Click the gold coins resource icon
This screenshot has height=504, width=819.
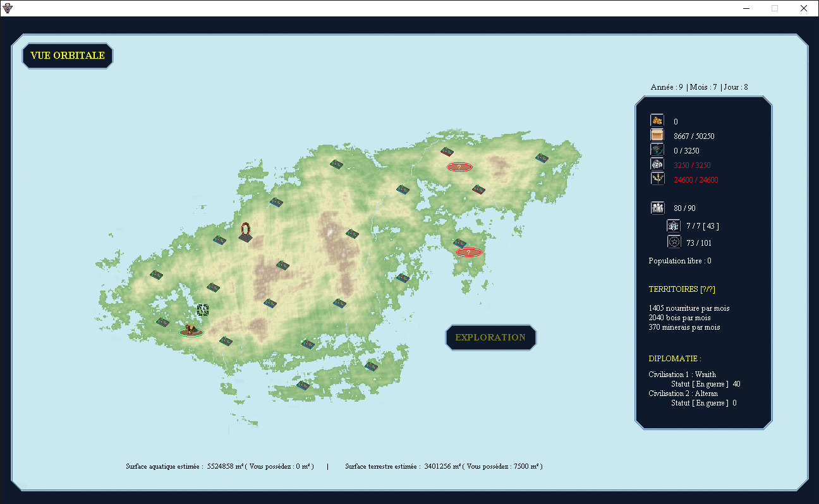click(657, 121)
